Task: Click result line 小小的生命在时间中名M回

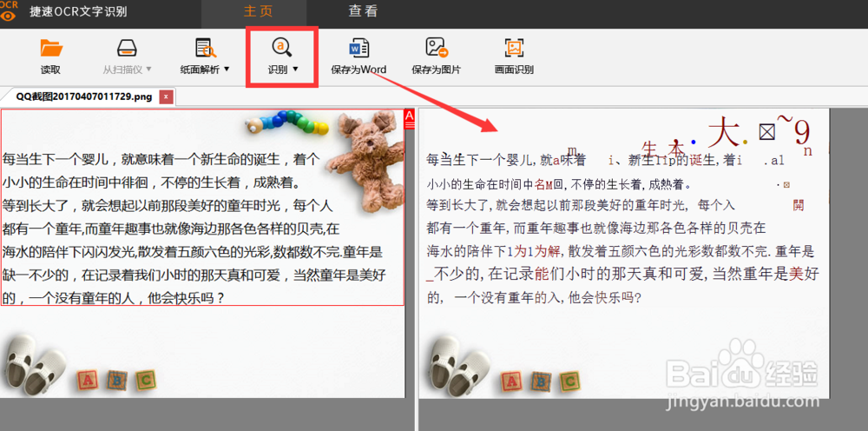Action: coord(560,184)
